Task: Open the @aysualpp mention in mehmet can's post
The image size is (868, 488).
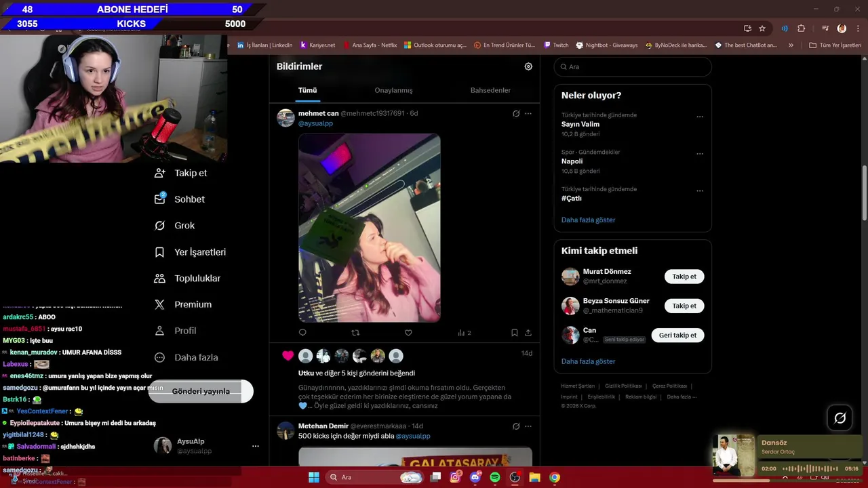Action: click(315, 124)
